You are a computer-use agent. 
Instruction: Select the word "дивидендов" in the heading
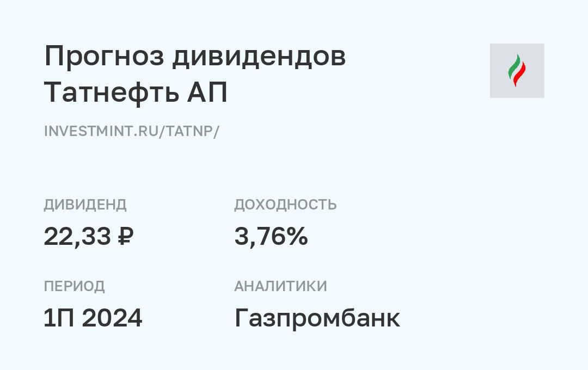[259, 56]
